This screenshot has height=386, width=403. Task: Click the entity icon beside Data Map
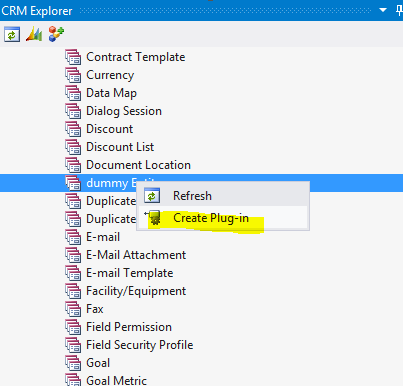pyautogui.click(x=73, y=93)
